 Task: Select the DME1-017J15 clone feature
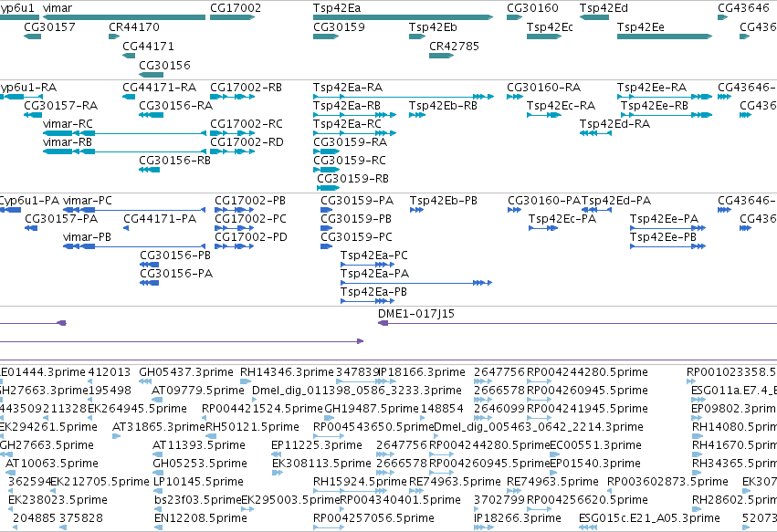577,323
